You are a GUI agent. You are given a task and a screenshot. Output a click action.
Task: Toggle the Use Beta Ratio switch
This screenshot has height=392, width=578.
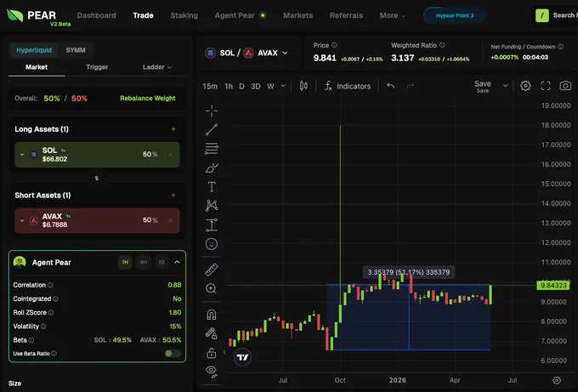173,353
